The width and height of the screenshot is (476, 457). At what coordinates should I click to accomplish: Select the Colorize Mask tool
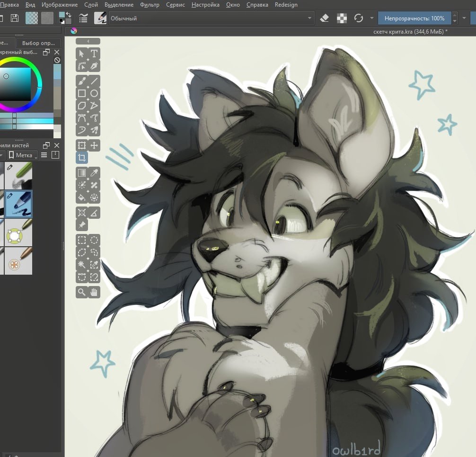click(x=82, y=185)
